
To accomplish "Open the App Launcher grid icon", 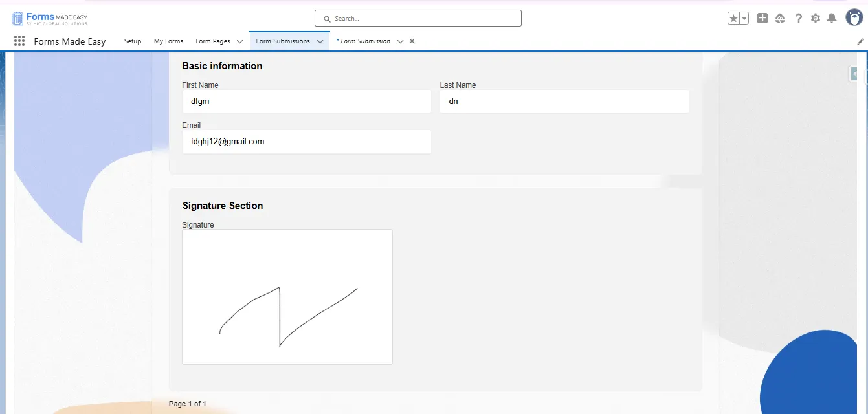I will click(19, 41).
